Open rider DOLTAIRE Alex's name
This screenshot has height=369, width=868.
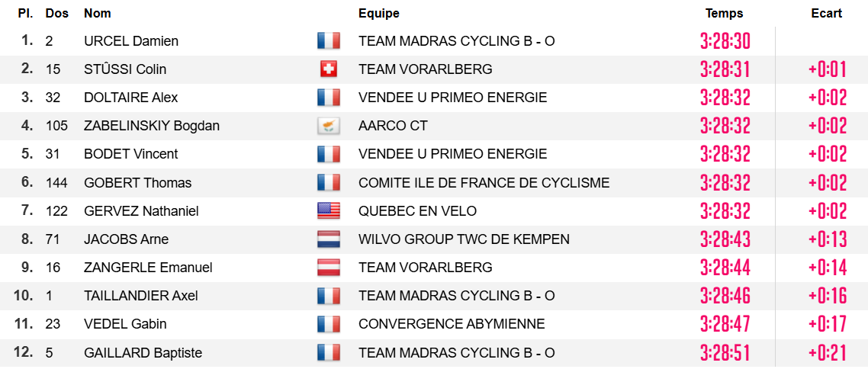pyautogui.click(x=130, y=98)
